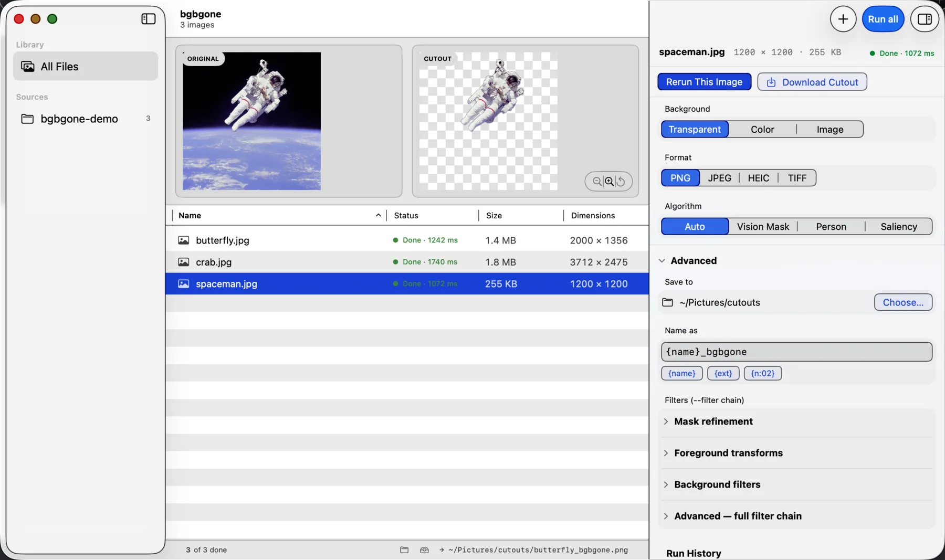Screen dimensions: 945x560
Task: Set algorithm to Auto
Action: [695, 227]
